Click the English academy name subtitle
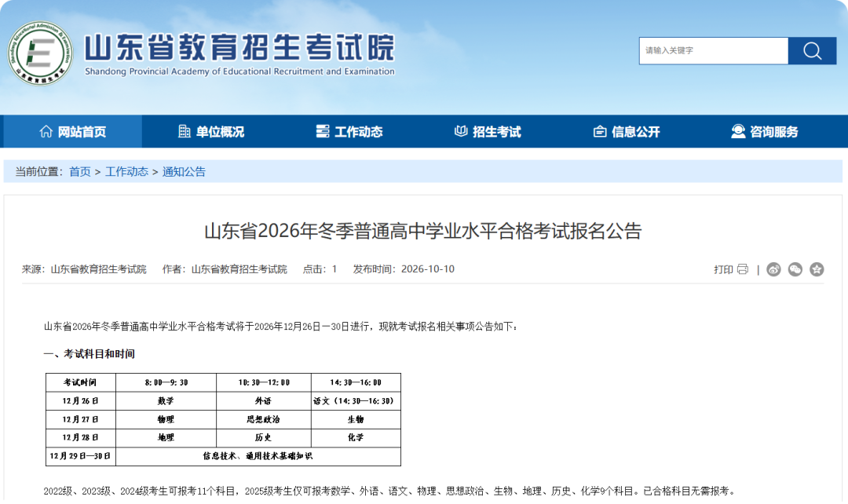Screen dimensions: 848x504 coord(239,71)
